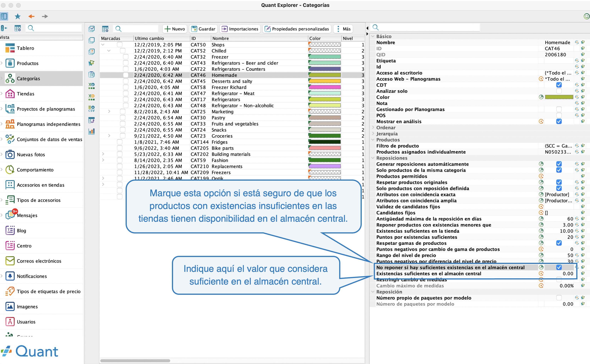Open table settings icon in Vista panel
This screenshot has height=364, width=590.
tap(18, 28)
